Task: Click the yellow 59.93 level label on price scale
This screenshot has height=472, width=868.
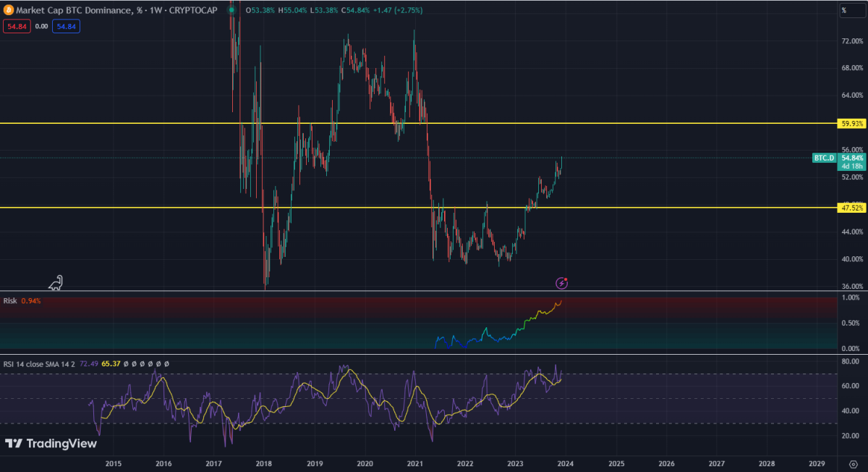Action: point(851,123)
